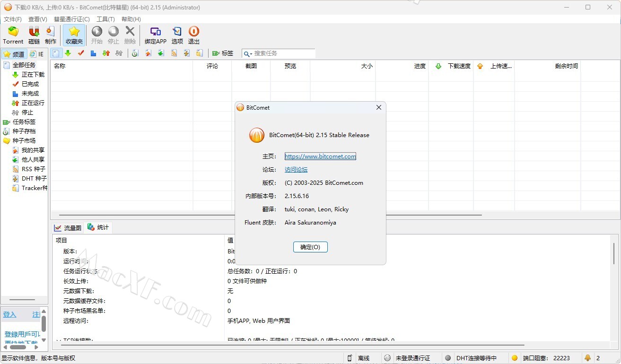The width and height of the screenshot is (621, 364).
Task: Click the 绑定APP toolbar icon
Action: click(x=156, y=35)
